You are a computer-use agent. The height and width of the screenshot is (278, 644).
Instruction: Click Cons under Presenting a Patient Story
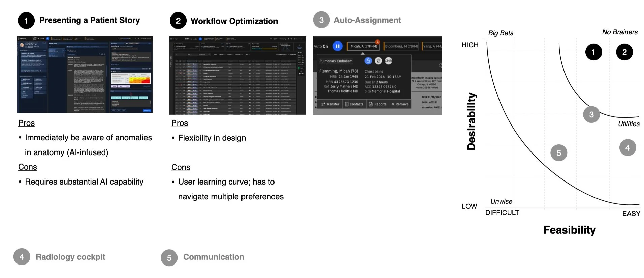(x=28, y=167)
